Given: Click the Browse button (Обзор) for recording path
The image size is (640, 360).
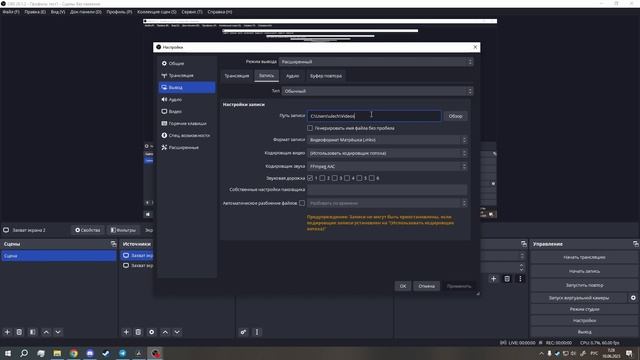Looking at the screenshot, I should 456,116.
